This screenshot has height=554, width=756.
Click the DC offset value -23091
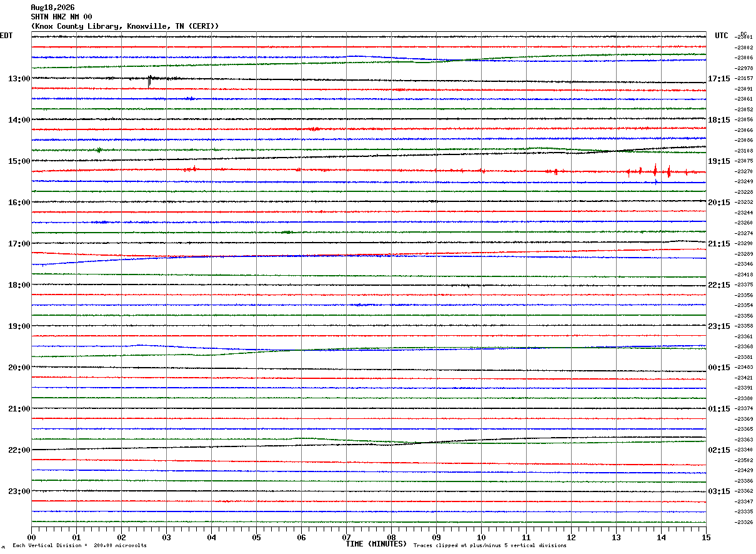744,89
